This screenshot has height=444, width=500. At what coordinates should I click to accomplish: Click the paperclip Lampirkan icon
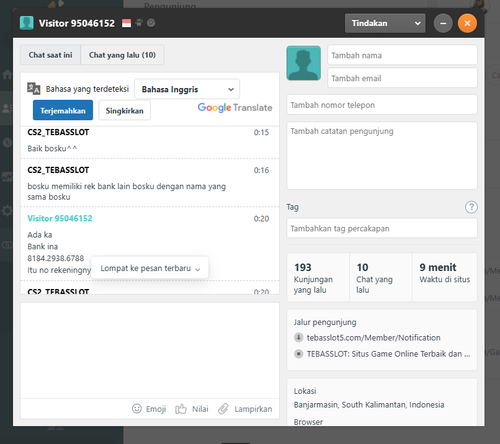[x=223, y=409]
